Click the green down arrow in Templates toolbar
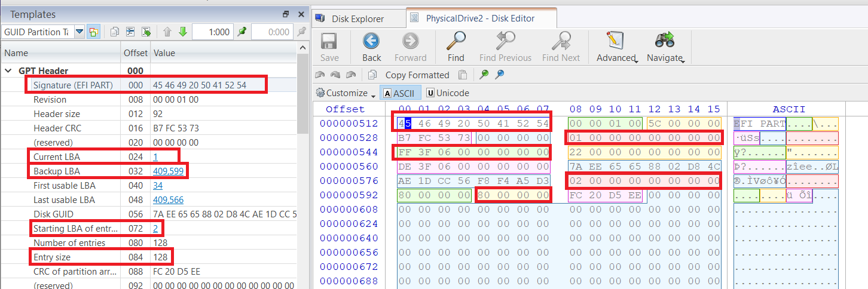 point(183,32)
